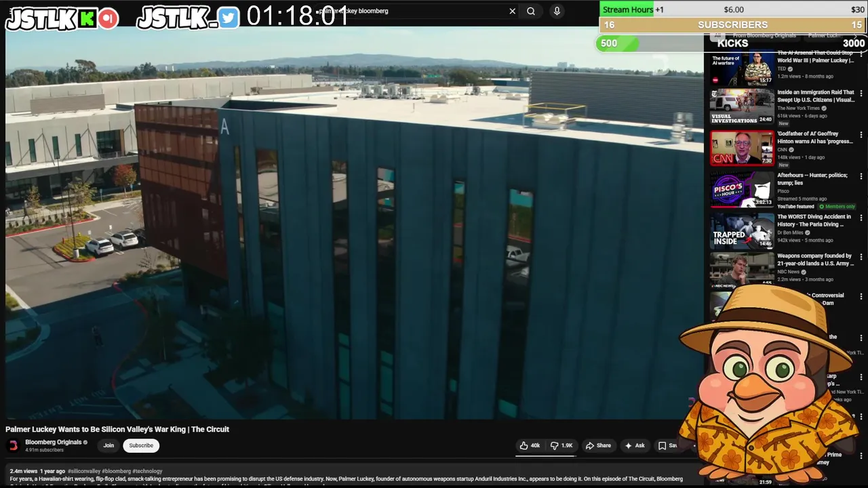
Task: Click 'The WORST Diving Accident in History' title
Action: (814, 220)
